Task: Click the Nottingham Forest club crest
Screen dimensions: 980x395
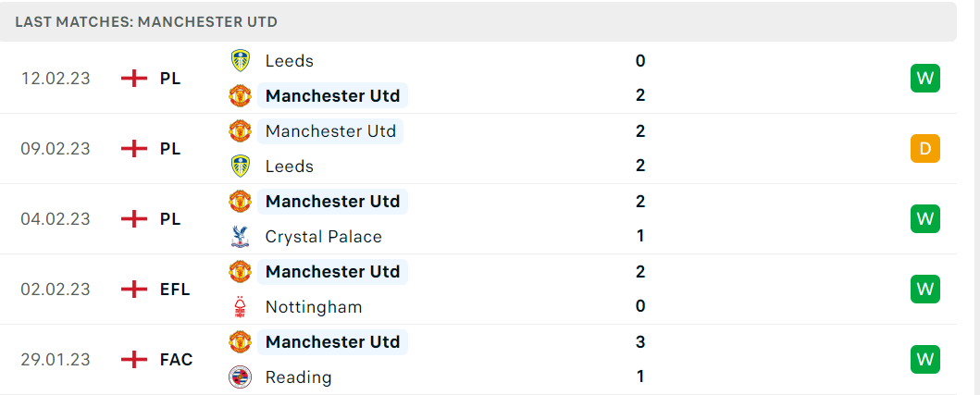Action: (x=241, y=307)
